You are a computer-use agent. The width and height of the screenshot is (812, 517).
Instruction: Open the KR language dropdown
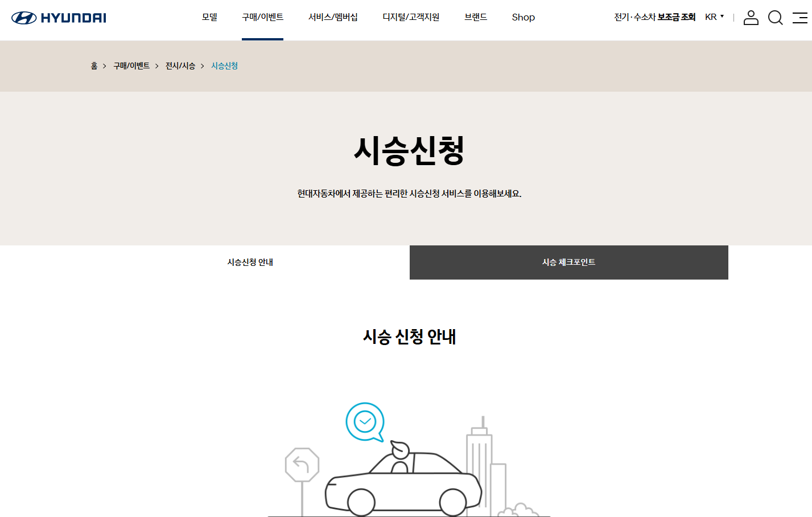pos(714,17)
